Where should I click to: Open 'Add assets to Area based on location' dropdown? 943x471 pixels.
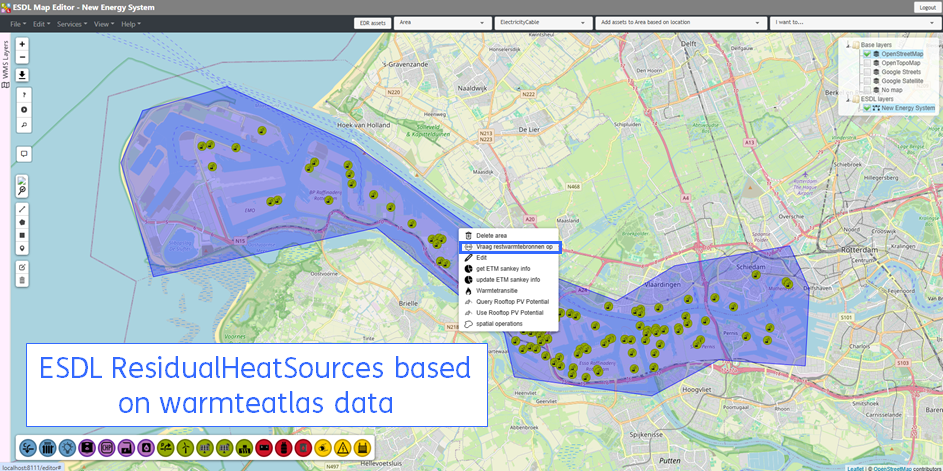pyautogui.click(x=680, y=22)
